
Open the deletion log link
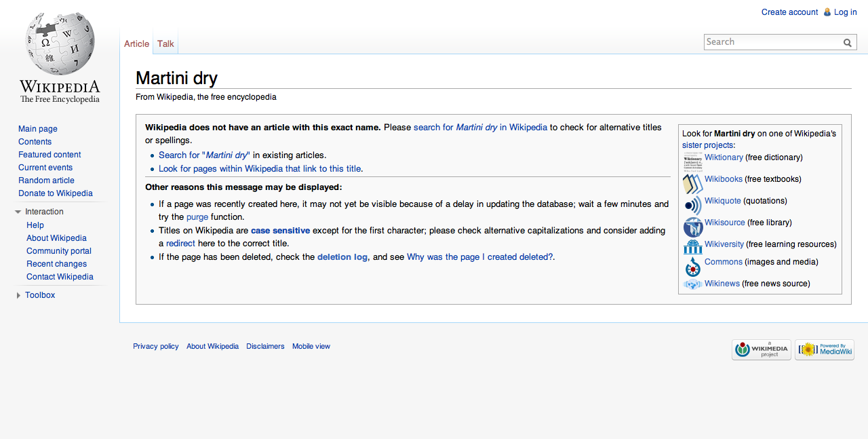[x=342, y=257]
